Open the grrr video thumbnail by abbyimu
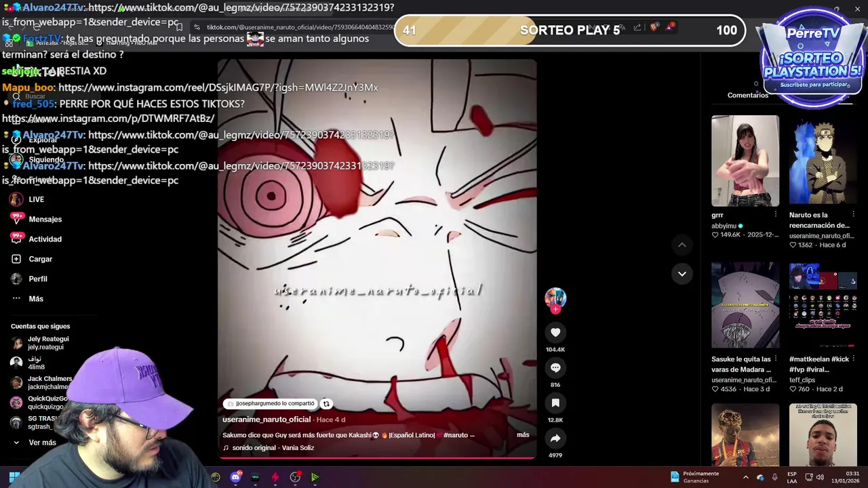This screenshot has width=868, height=488. tap(745, 161)
